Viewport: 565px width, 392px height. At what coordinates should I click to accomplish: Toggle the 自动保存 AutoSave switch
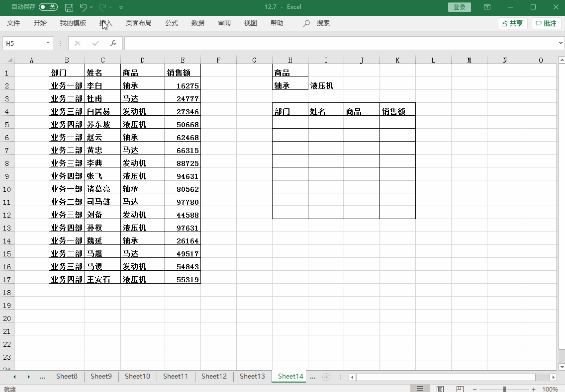(48, 7)
